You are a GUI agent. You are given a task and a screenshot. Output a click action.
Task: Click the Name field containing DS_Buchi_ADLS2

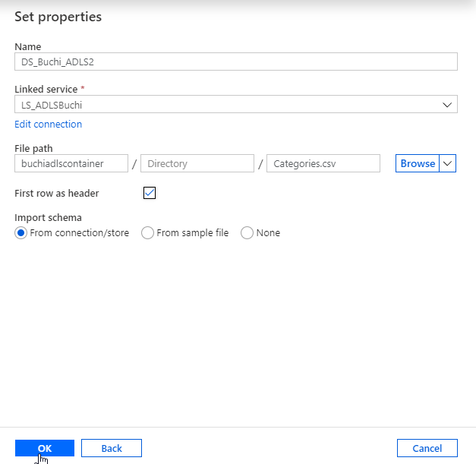tap(235, 62)
